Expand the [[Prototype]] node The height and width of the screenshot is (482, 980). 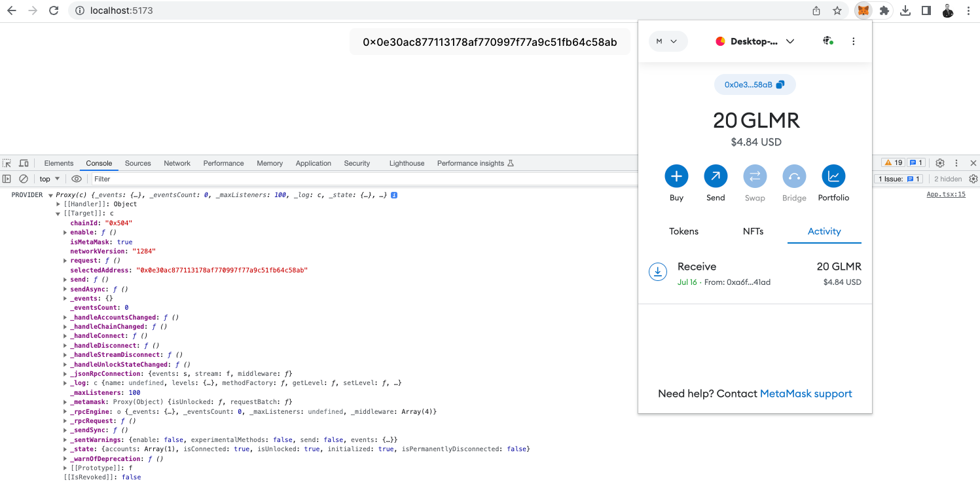pyautogui.click(x=65, y=468)
